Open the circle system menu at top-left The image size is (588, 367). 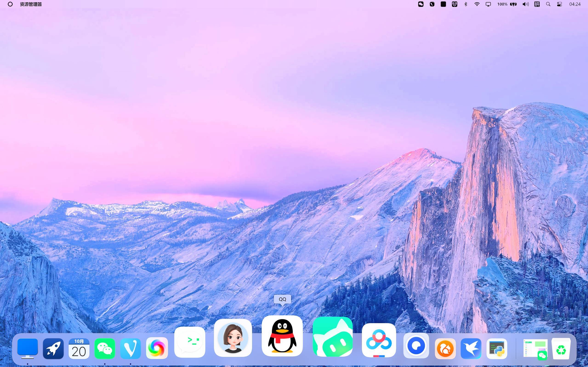[10, 4]
